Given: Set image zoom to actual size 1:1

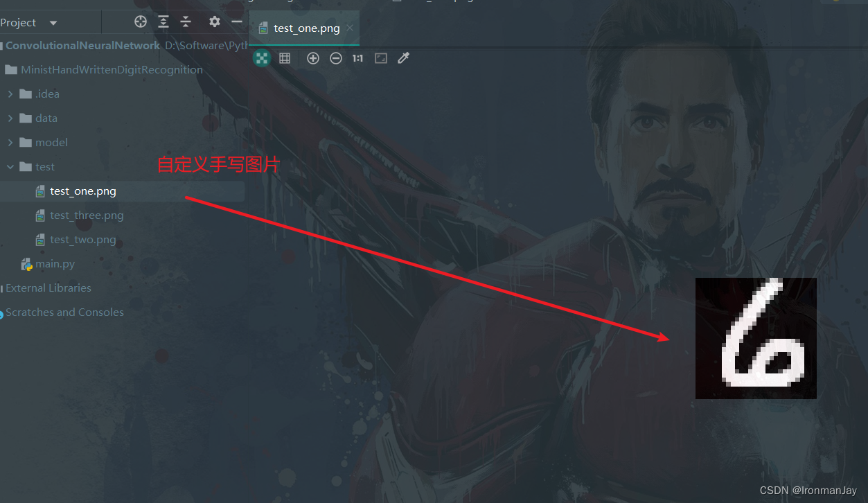Looking at the screenshot, I should (x=357, y=58).
